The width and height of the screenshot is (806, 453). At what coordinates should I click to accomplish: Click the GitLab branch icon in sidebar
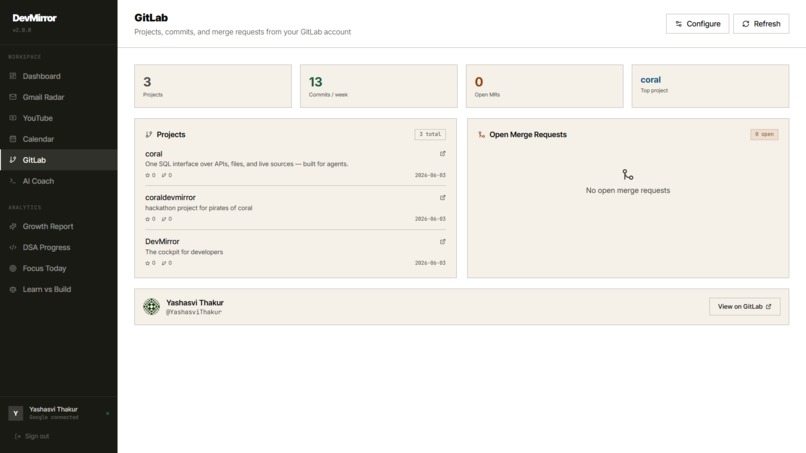pos(13,160)
